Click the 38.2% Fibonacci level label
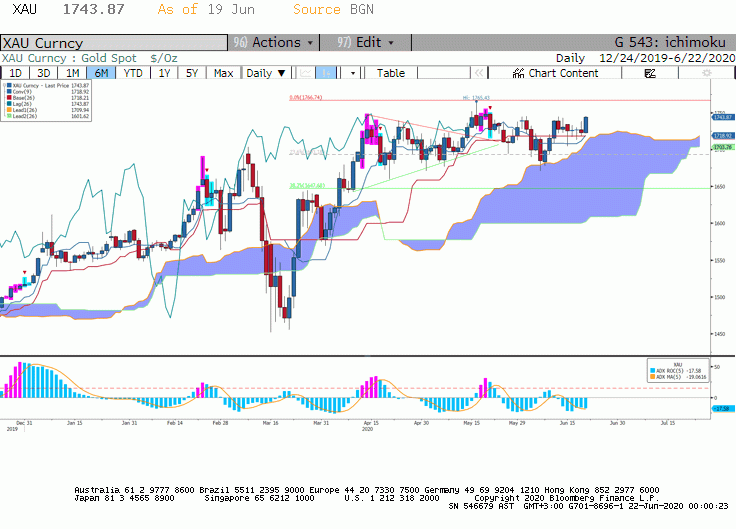 pos(307,186)
